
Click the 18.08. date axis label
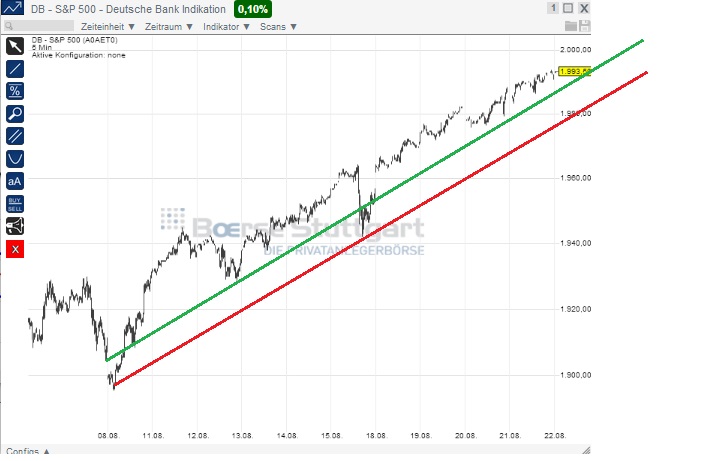(x=376, y=436)
